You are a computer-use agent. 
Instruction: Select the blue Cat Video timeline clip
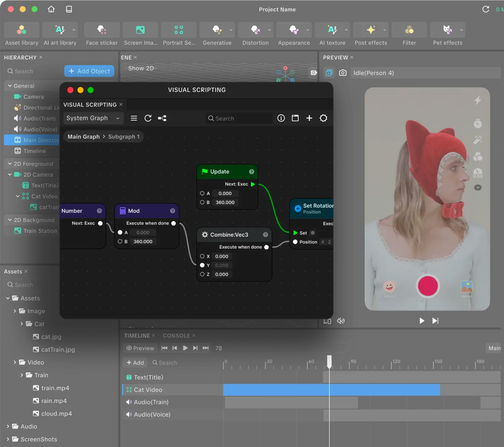[x=331, y=390]
